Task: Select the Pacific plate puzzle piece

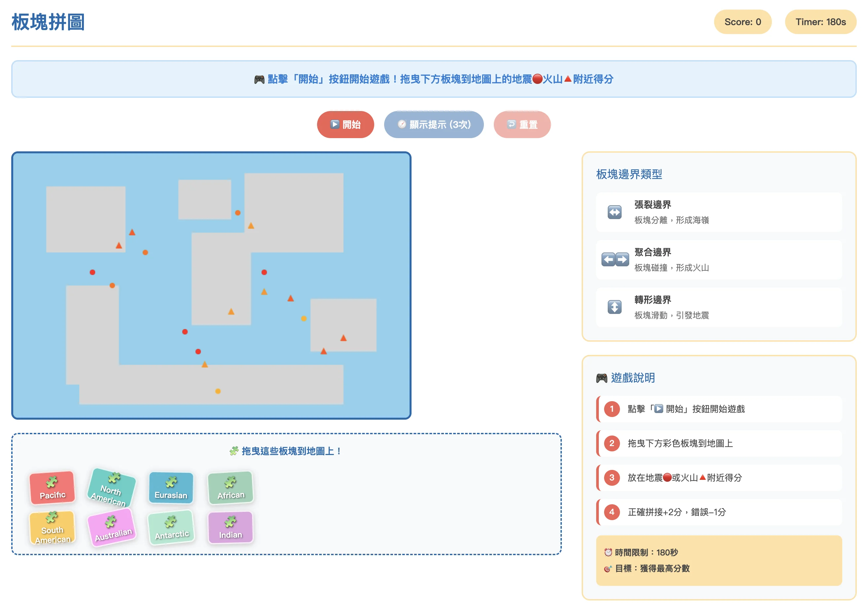Action: click(x=52, y=488)
